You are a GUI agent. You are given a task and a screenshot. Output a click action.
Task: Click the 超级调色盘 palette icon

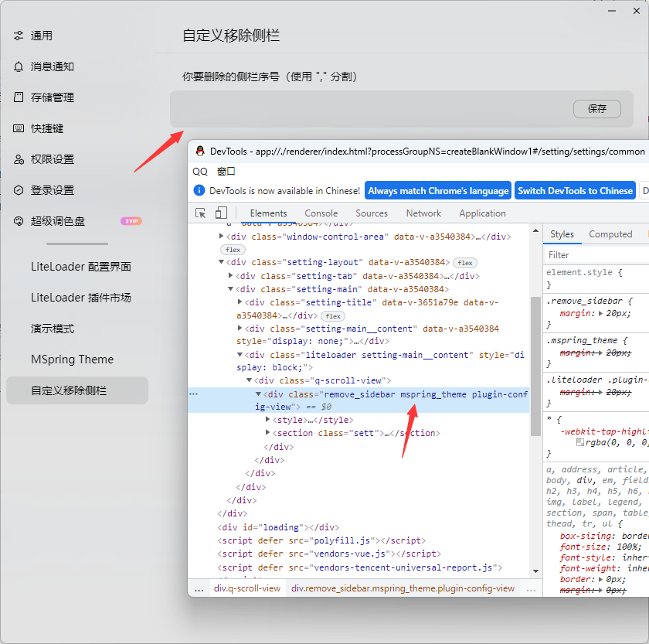pos(19,221)
